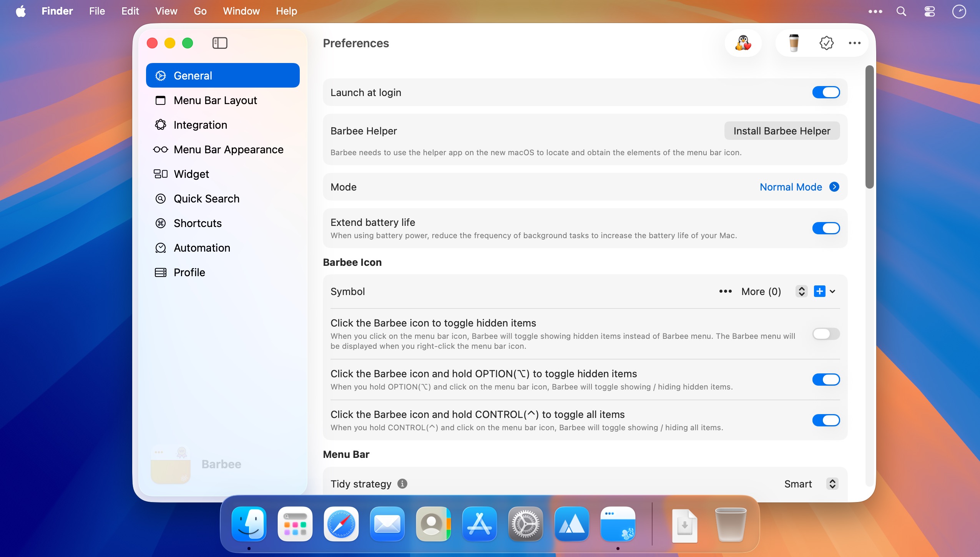Click the penguin with heart icon
Screen dimensions: 980x557
pos(743,43)
